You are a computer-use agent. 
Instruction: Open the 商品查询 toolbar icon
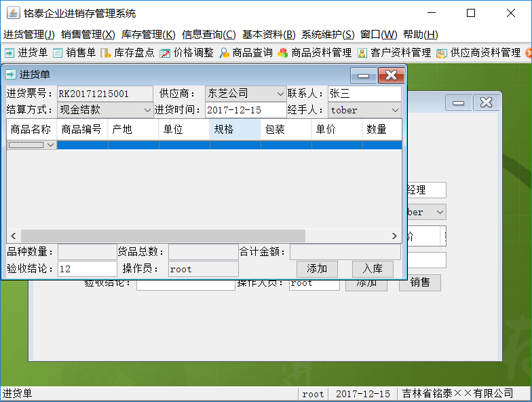click(246, 53)
